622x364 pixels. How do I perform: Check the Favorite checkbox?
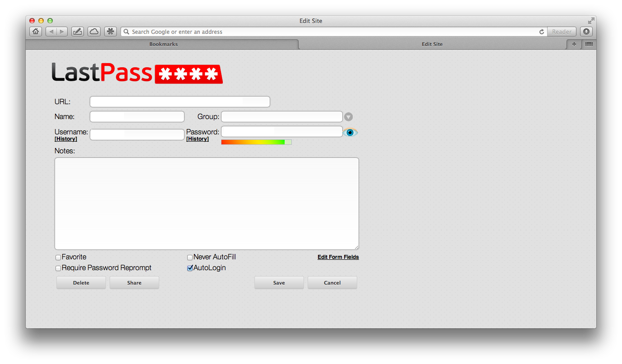click(x=58, y=258)
